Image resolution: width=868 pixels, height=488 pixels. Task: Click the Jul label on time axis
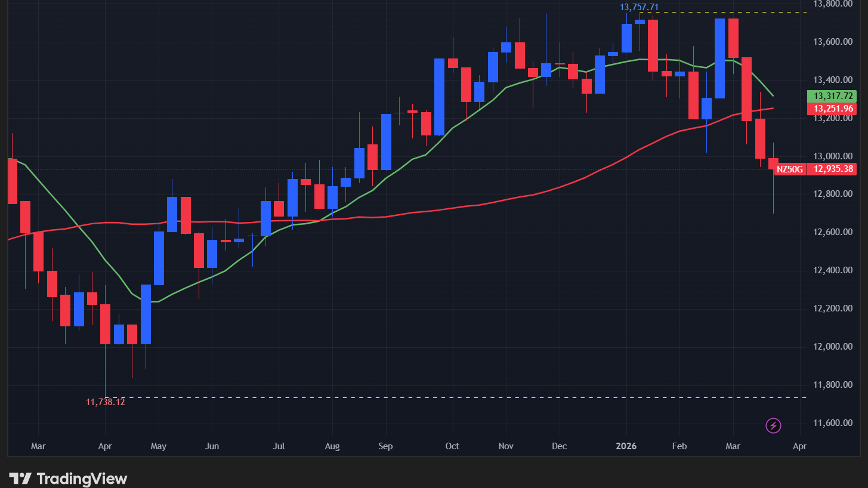point(279,446)
